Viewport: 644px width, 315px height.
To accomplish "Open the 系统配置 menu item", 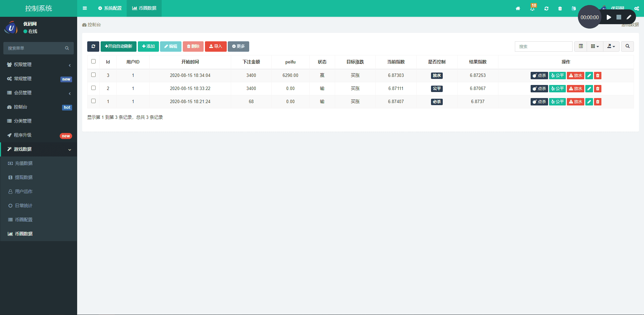I will 110,8.
